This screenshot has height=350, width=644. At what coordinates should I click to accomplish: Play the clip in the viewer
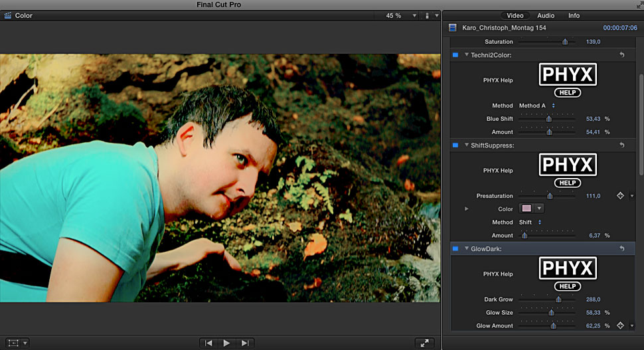pyautogui.click(x=226, y=343)
